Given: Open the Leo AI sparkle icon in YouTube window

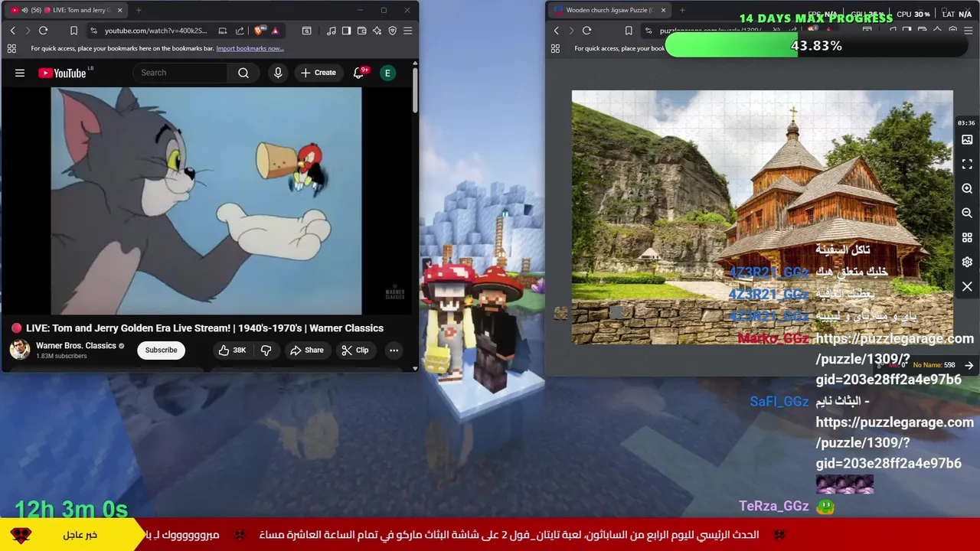Looking at the screenshot, I should [377, 31].
